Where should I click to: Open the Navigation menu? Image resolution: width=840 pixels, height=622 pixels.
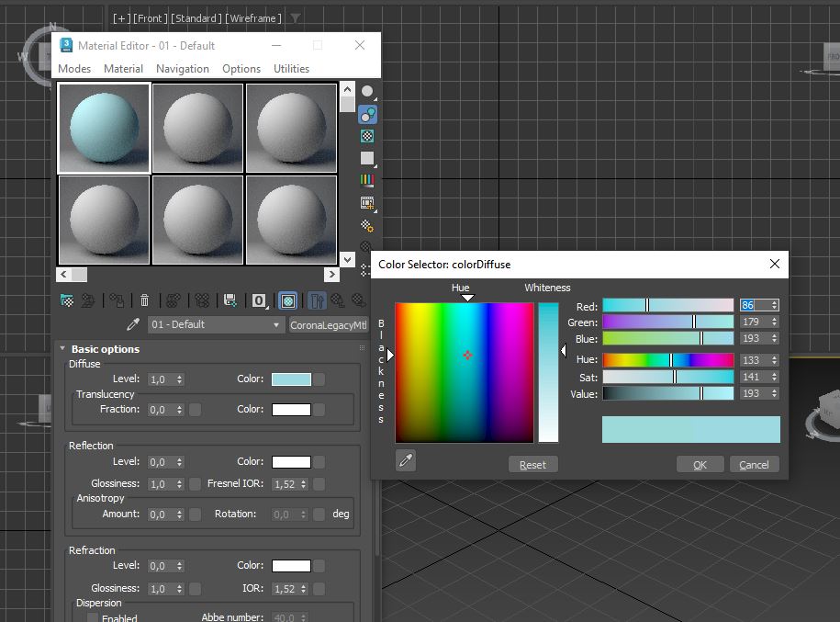[x=182, y=69]
